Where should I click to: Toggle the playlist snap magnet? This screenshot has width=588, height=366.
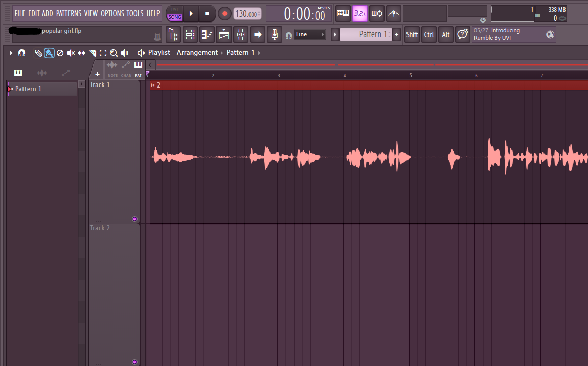coord(22,53)
